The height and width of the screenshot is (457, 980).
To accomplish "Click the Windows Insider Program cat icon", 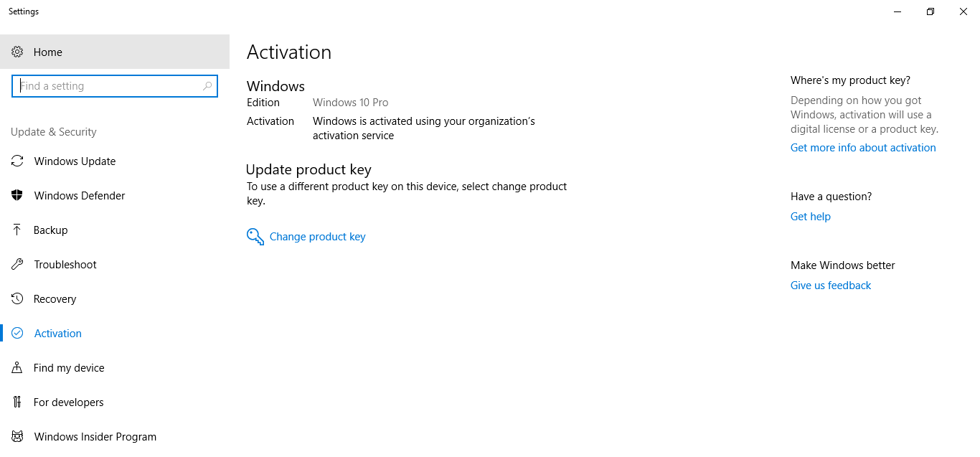I will pos(17,437).
